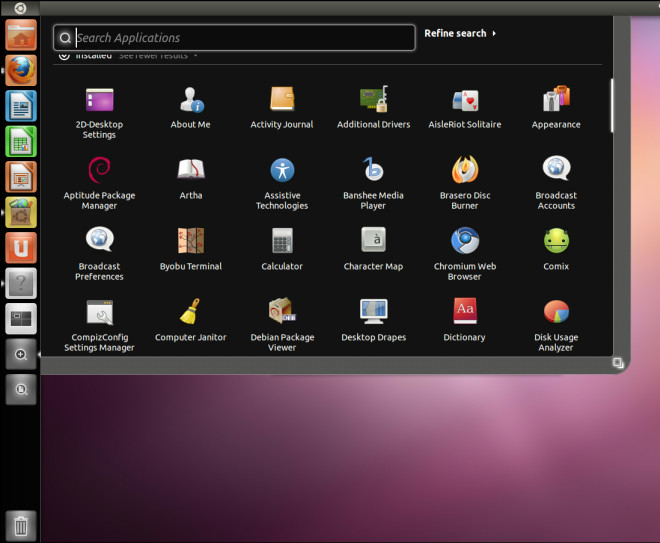This screenshot has width=660, height=543.
Task: Open 2D-Desktop Settings app
Action: coord(99,112)
